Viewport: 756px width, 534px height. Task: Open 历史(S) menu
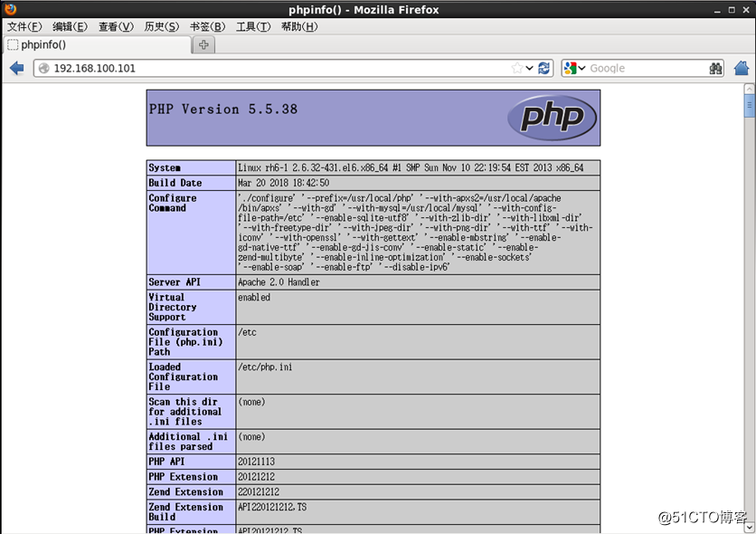point(162,26)
